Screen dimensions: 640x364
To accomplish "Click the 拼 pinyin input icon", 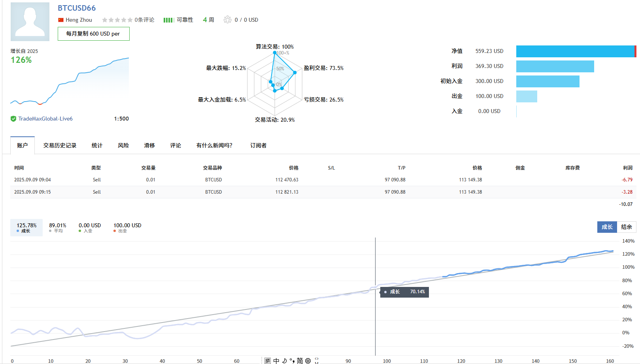I will 268,361.
